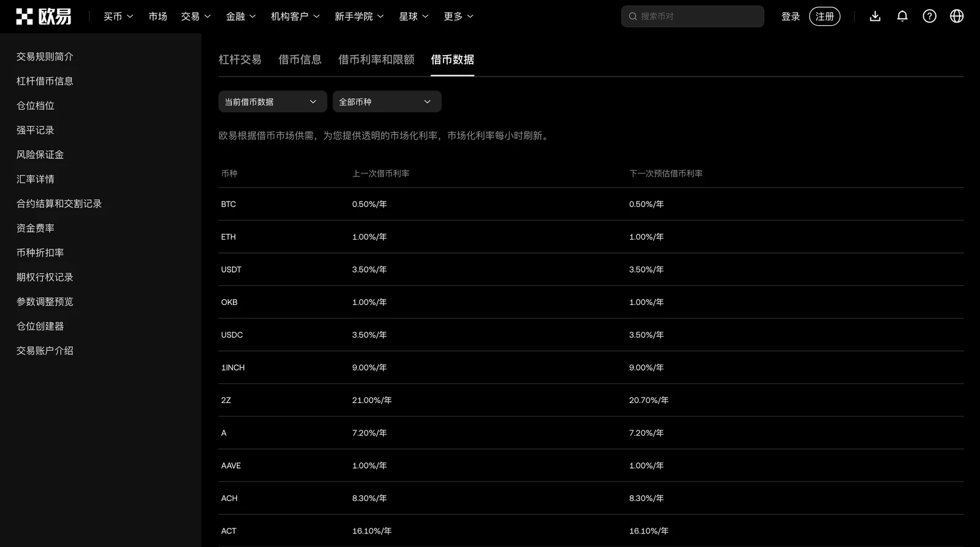Open 币种折扣率 in the sidebar
The image size is (980, 547).
40,252
